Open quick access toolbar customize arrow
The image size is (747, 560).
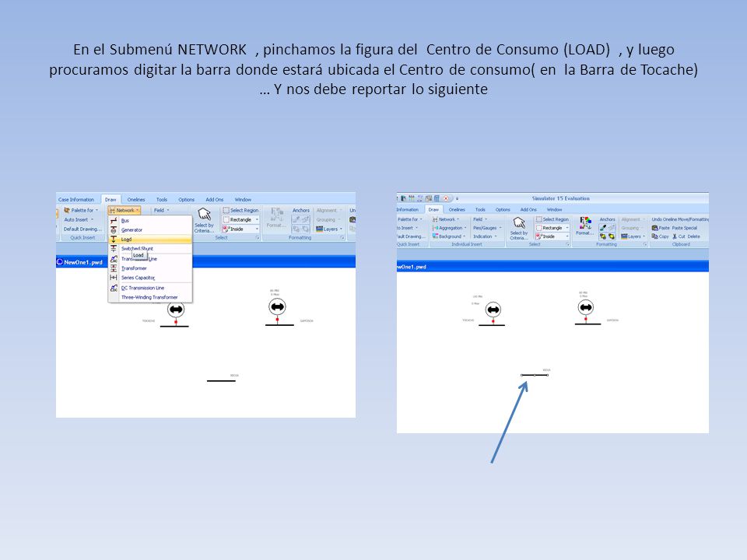(457, 199)
